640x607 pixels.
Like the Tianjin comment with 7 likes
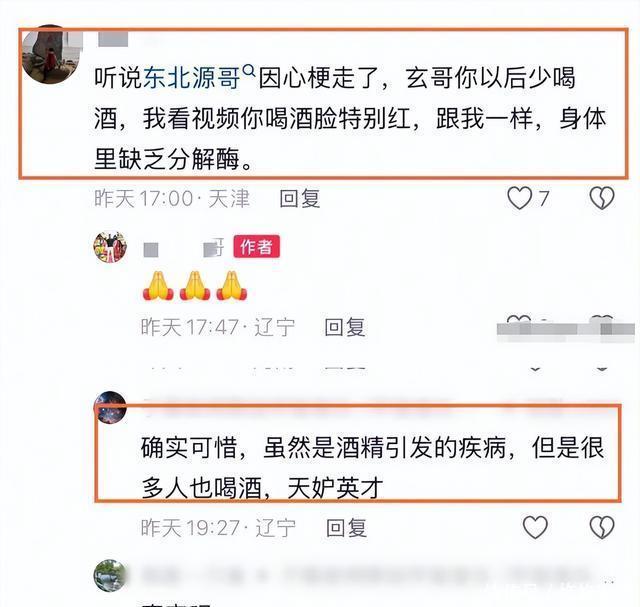(520, 198)
